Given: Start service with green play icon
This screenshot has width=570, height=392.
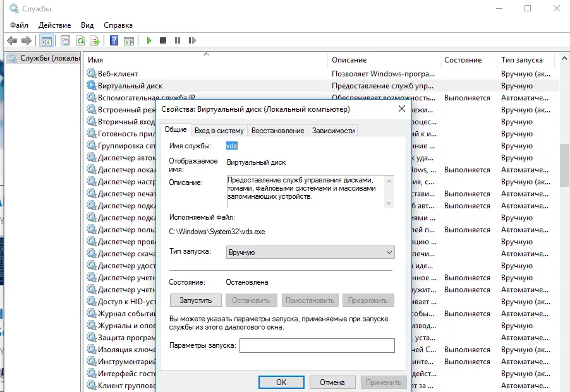Looking at the screenshot, I should click(x=149, y=40).
